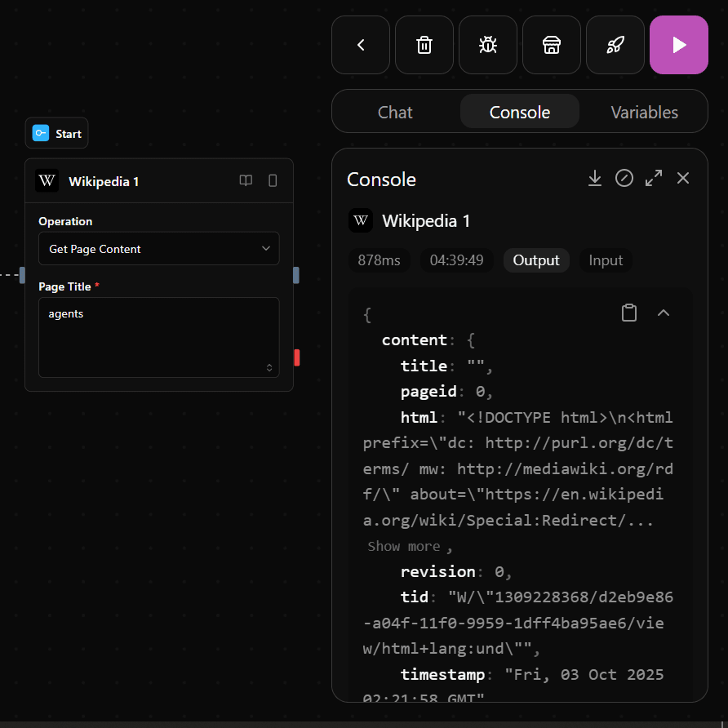Copy output with the clipboard icon
This screenshot has width=728, height=728.
[x=629, y=313]
